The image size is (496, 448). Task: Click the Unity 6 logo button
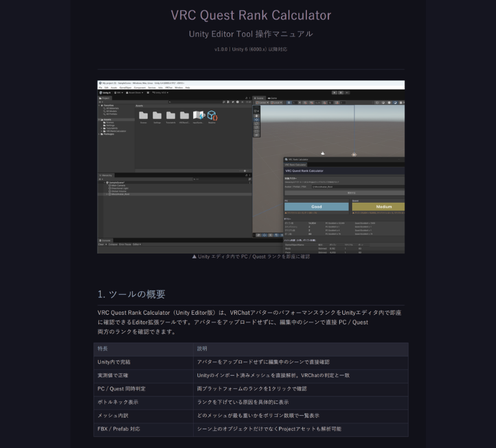click(x=105, y=93)
